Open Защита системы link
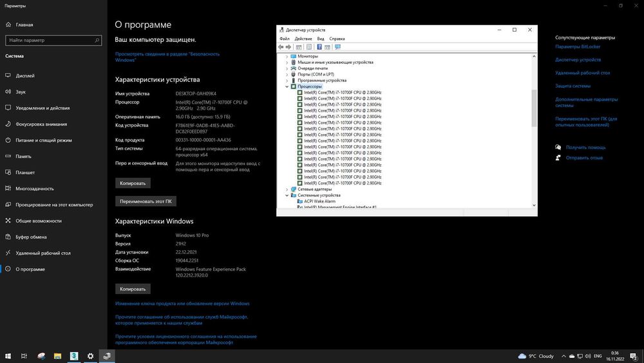 pyautogui.click(x=573, y=86)
